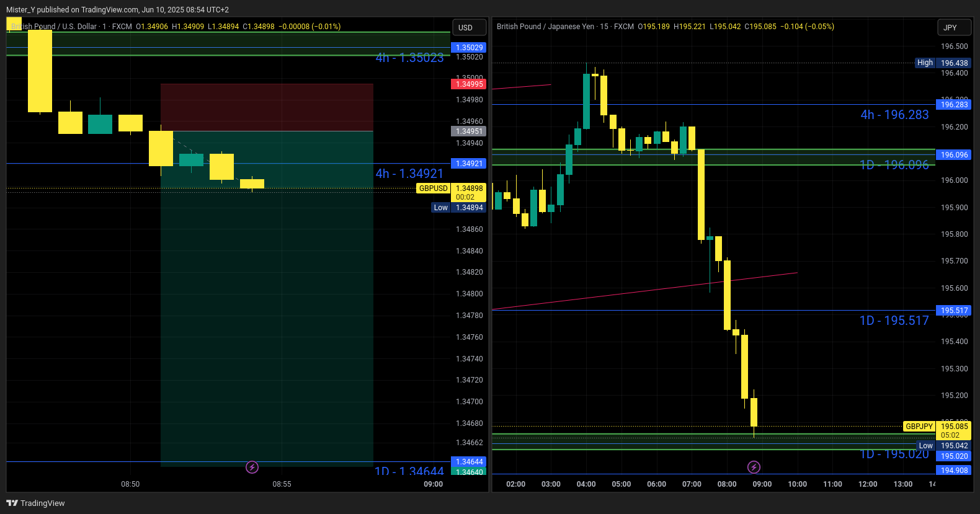Click the Low label on GBPJPY axis
The height and width of the screenshot is (514, 980).
click(926, 446)
